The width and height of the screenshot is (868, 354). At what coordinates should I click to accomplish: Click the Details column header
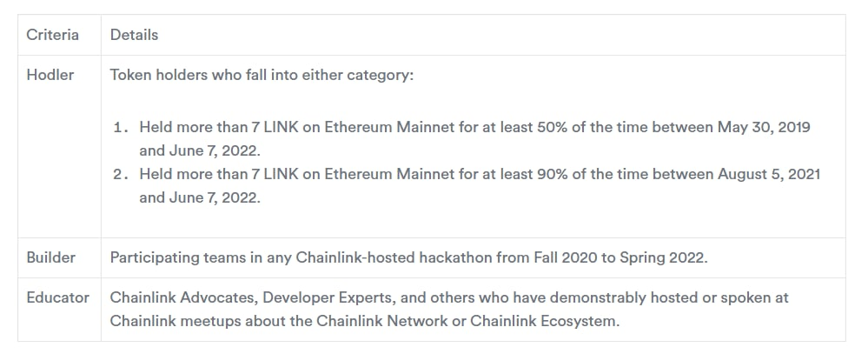[x=134, y=35]
